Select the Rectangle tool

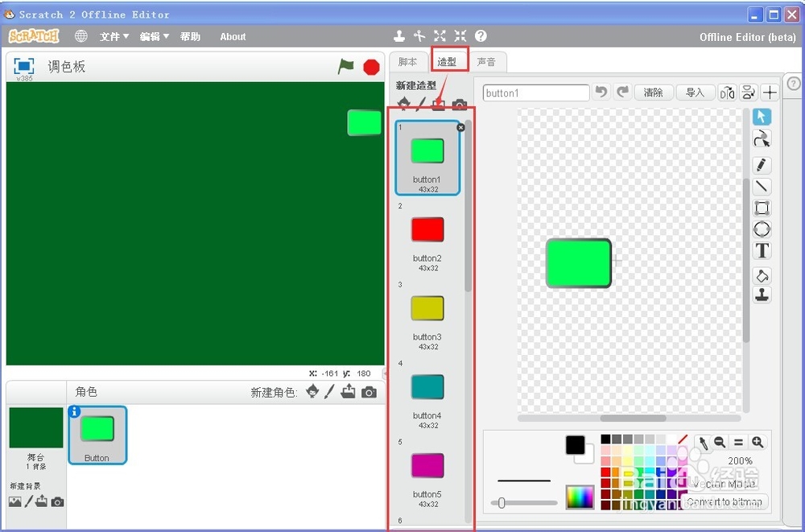coord(762,208)
